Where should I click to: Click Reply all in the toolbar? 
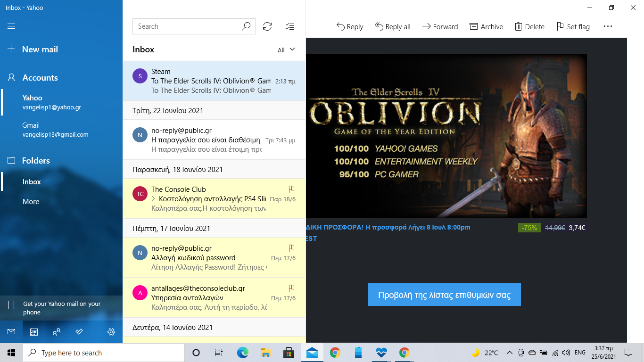[393, 27]
